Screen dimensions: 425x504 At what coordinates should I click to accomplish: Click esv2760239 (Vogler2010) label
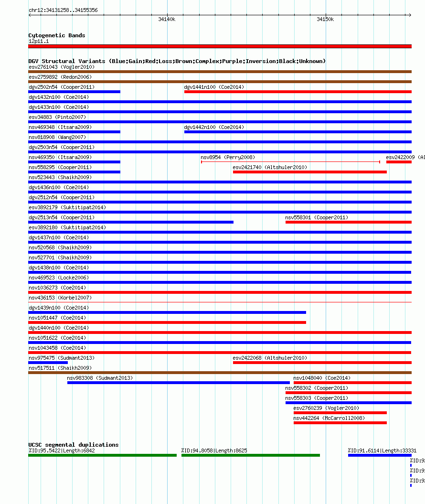326,408
